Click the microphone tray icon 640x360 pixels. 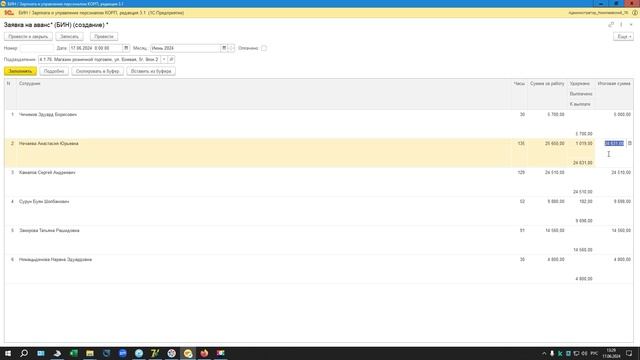[552, 353]
